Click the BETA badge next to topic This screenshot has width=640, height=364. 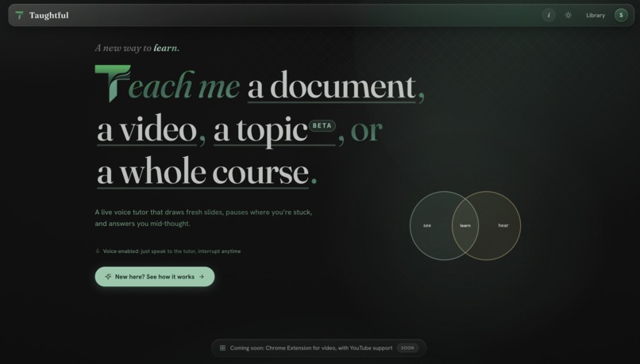point(322,125)
